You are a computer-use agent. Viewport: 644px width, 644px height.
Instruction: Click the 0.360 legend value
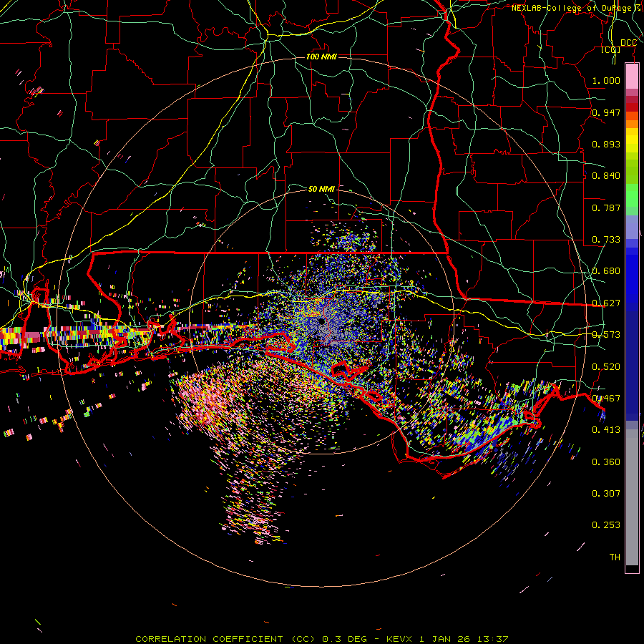[606, 462]
